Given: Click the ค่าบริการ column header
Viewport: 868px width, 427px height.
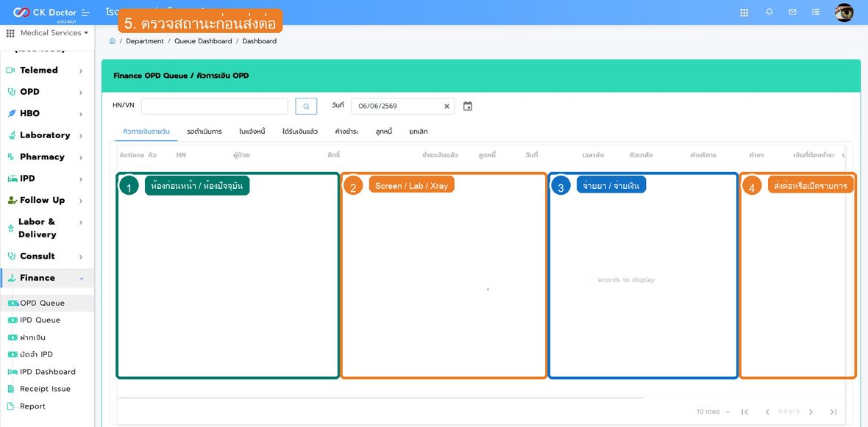Looking at the screenshot, I should tap(703, 155).
